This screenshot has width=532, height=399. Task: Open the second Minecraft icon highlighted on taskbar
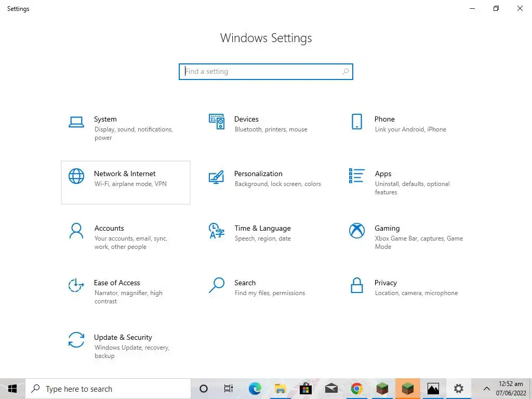coord(407,389)
